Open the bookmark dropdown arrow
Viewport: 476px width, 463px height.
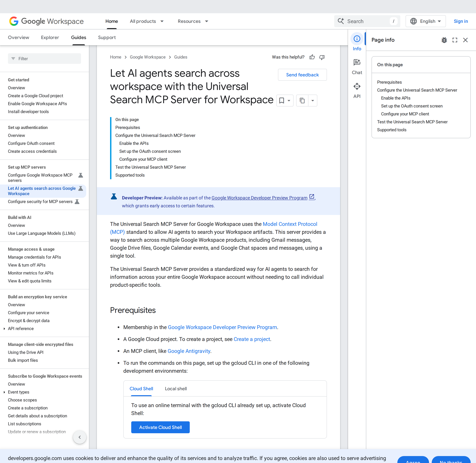tap(289, 100)
